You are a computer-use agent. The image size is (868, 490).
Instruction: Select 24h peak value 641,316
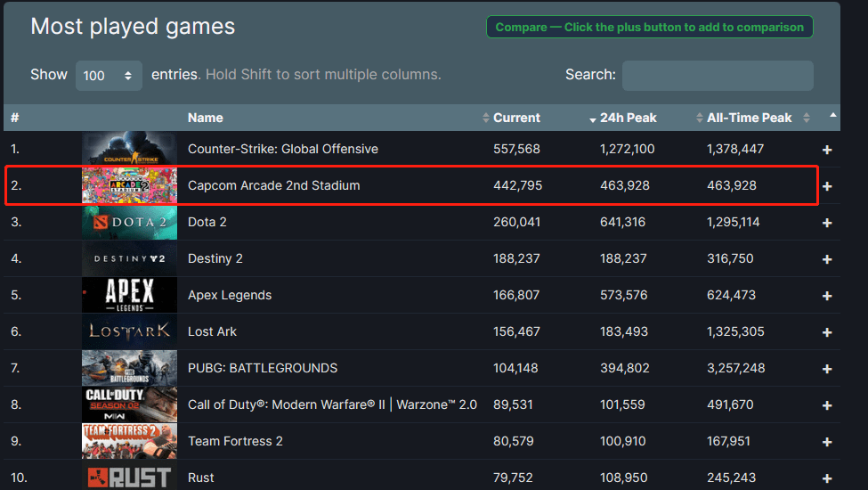coord(623,222)
